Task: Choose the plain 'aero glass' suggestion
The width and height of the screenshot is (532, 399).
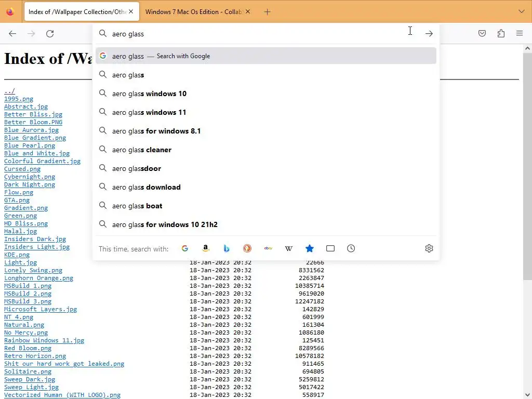Action: (x=265, y=75)
